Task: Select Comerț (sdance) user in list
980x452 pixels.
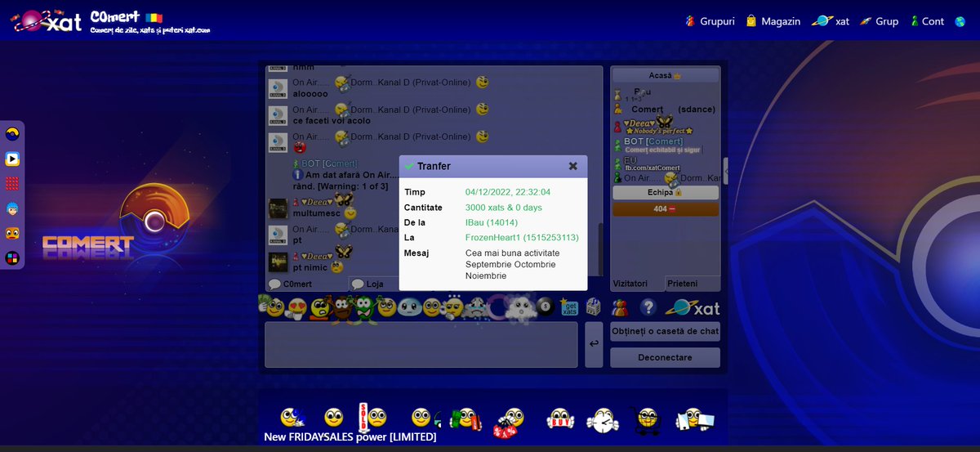Action: point(665,109)
